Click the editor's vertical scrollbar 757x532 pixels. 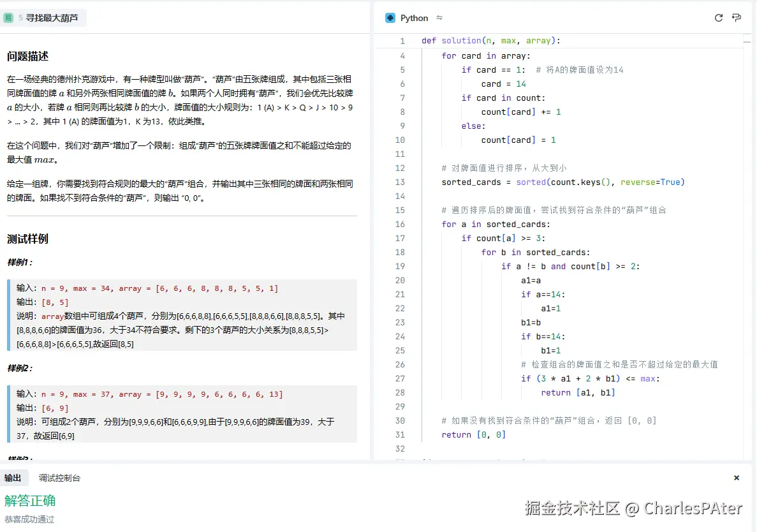point(746,41)
